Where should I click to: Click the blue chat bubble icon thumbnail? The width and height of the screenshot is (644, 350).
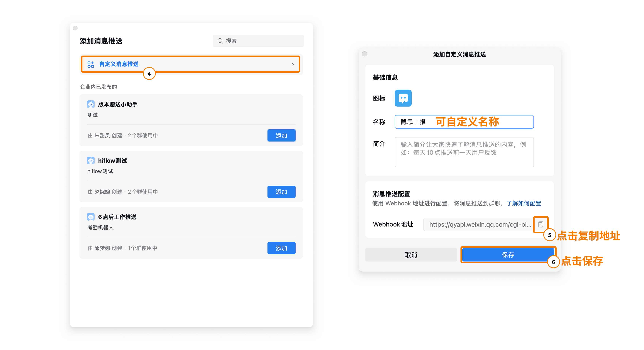pos(403,98)
